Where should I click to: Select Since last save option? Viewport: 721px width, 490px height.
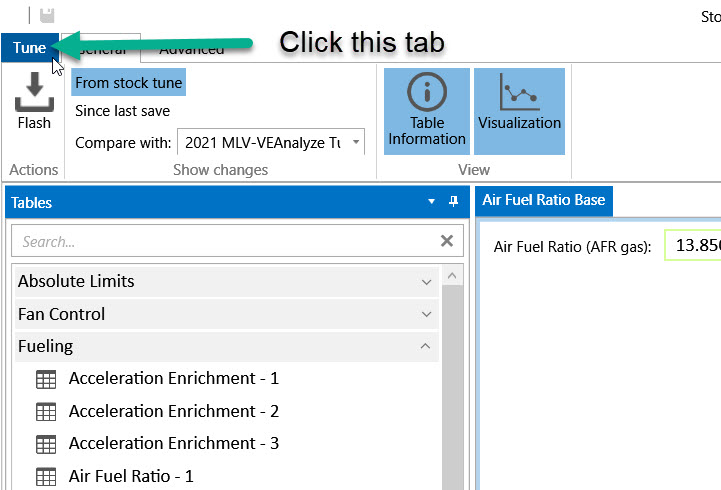click(x=122, y=111)
